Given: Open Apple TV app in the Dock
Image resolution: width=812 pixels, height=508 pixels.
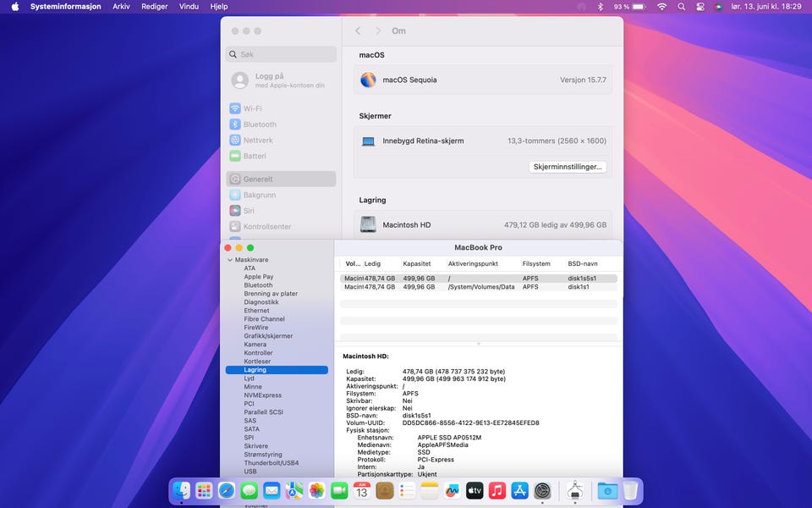Looking at the screenshot, I should click(475, 490).
